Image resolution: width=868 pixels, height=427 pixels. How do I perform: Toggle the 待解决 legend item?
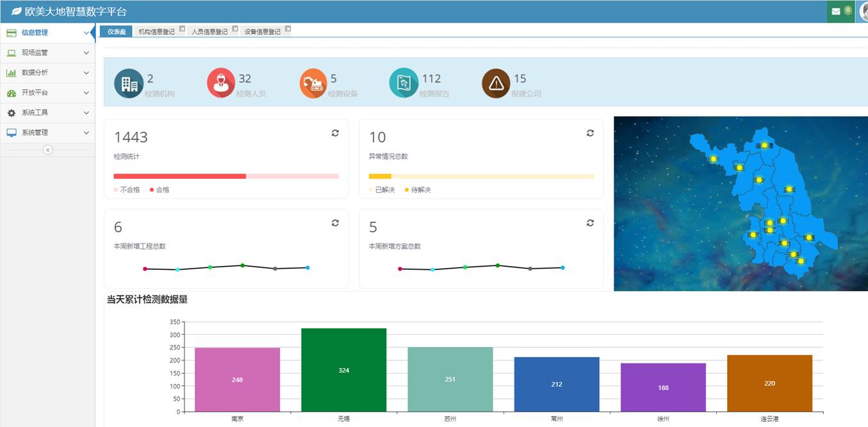click(418, 190)
